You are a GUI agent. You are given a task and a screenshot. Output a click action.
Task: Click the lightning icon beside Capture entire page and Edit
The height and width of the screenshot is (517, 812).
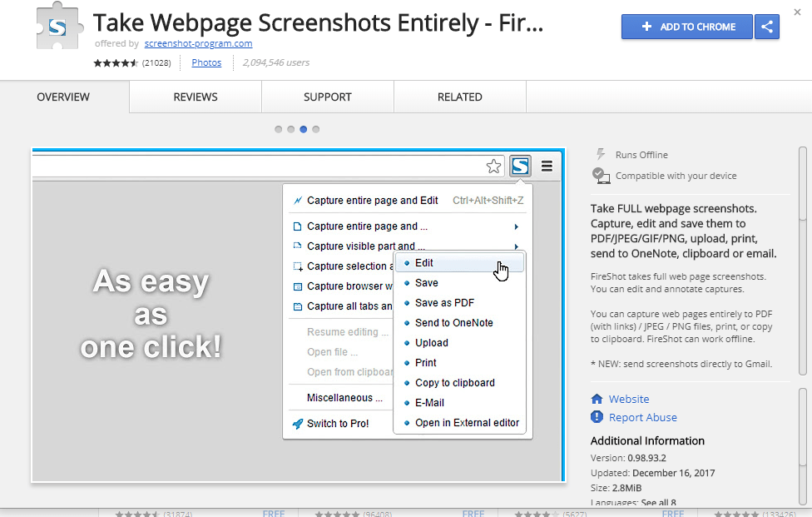pos(298,201)
